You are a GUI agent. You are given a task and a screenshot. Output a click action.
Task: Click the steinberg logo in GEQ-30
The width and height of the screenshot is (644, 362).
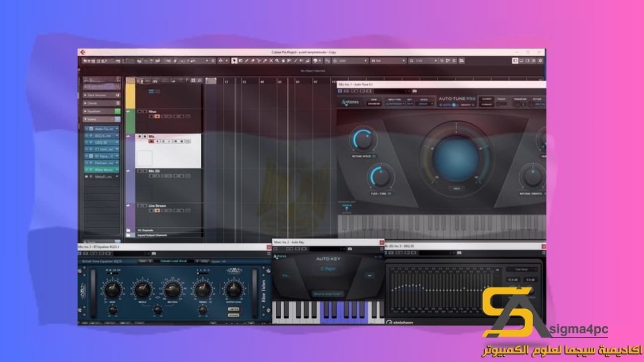400,322
